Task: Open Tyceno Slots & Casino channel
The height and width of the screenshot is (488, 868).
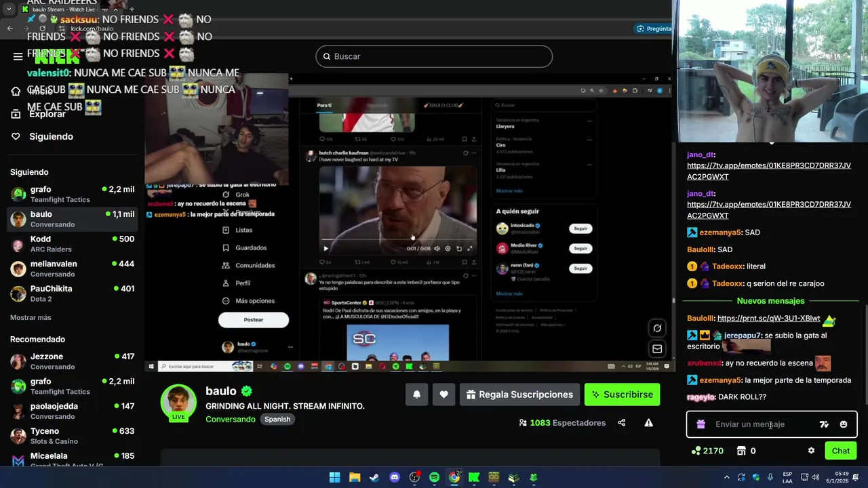Action: coord(72,436)
